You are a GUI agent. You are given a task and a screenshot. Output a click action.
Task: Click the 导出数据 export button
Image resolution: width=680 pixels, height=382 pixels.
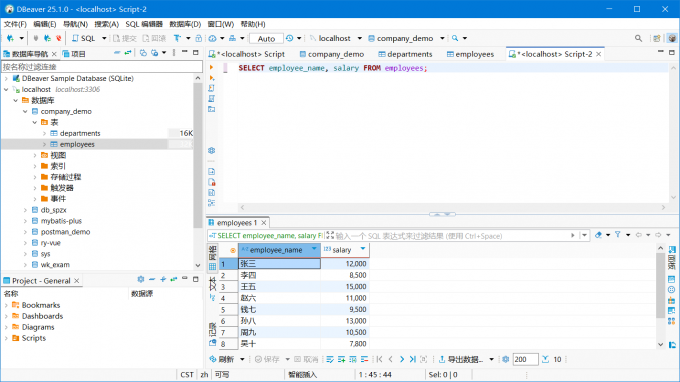[x=461, y=359]
